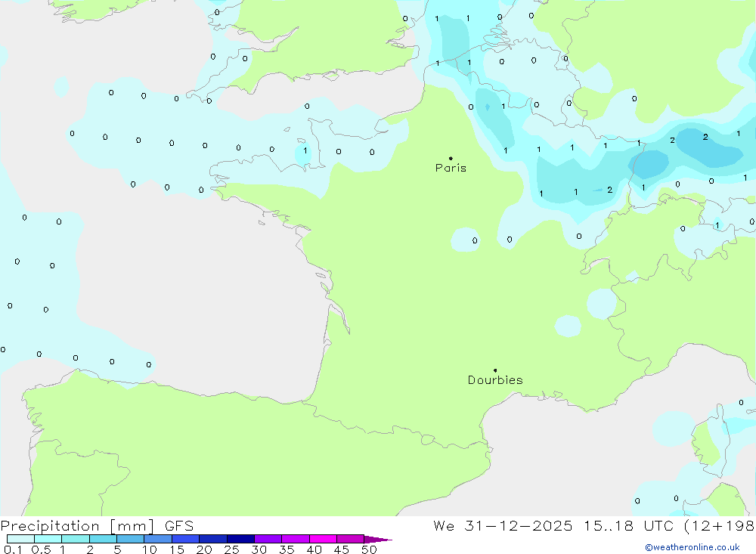
Task: Click the purple arrow tip ending the legend
Action: click(378, 540)
